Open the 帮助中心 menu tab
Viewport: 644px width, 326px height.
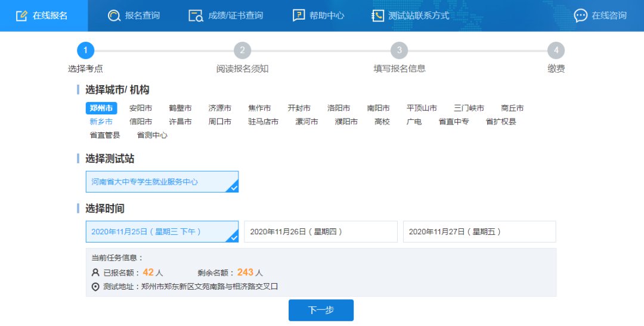tap(326, 15)
